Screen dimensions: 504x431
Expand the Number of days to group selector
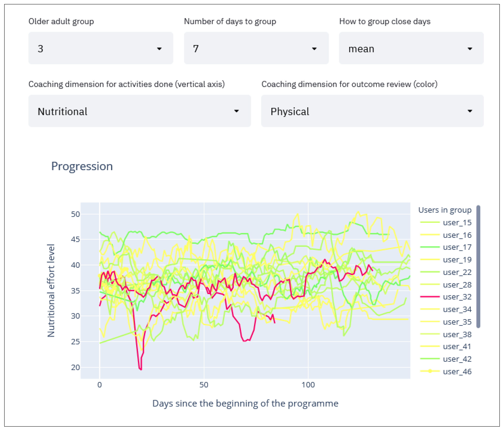[256, 48]
